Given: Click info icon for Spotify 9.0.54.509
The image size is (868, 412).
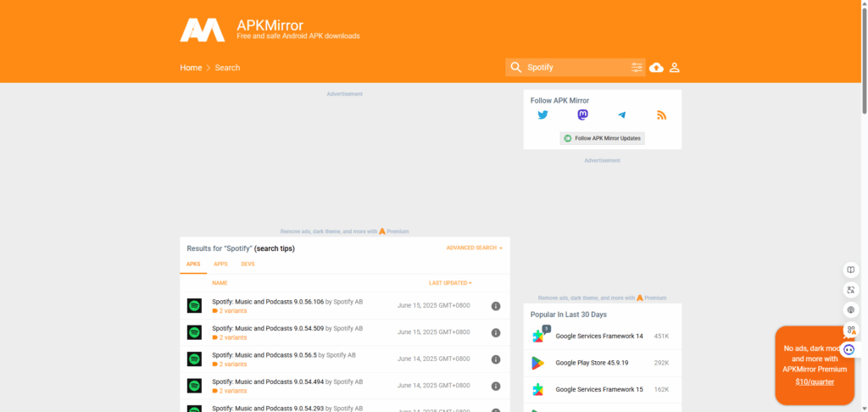Looking at the screenshot, I should tap(496, 332).
